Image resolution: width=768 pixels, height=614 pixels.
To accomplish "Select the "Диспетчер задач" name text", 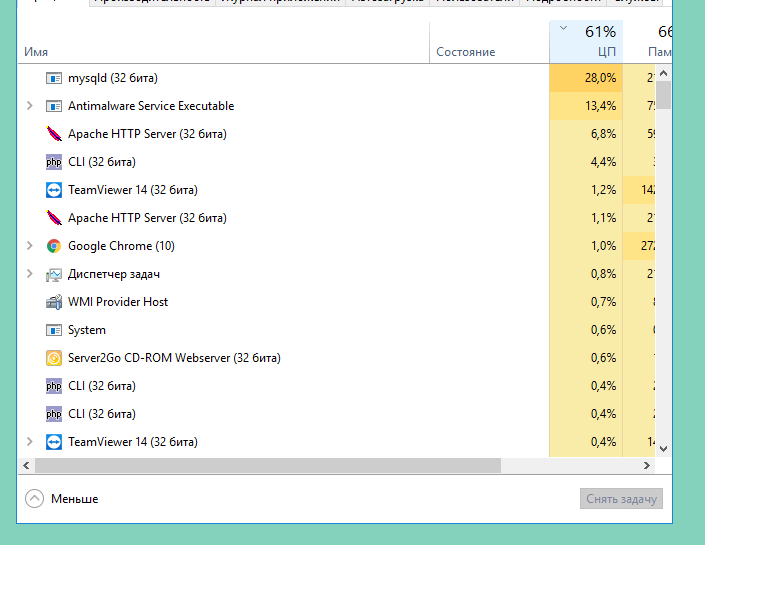I will click(x=114, y=274).
